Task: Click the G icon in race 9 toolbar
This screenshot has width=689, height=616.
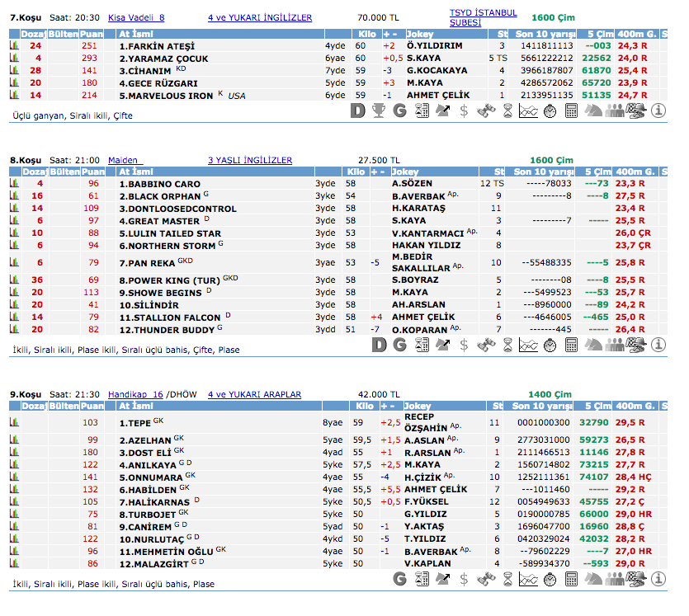Action: click(x=400, y=579)
